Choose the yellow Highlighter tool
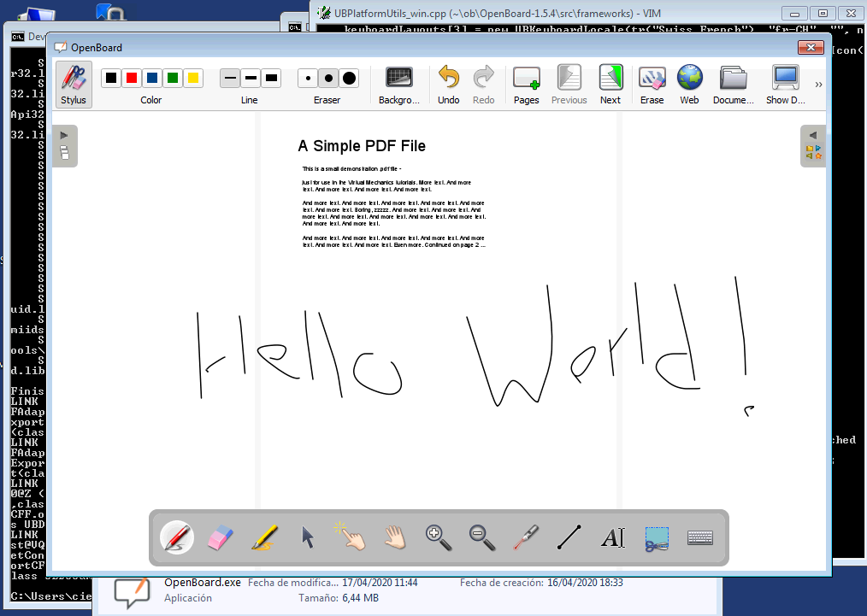The height and width of the screenshot is (616, 867). click(264, 537)
